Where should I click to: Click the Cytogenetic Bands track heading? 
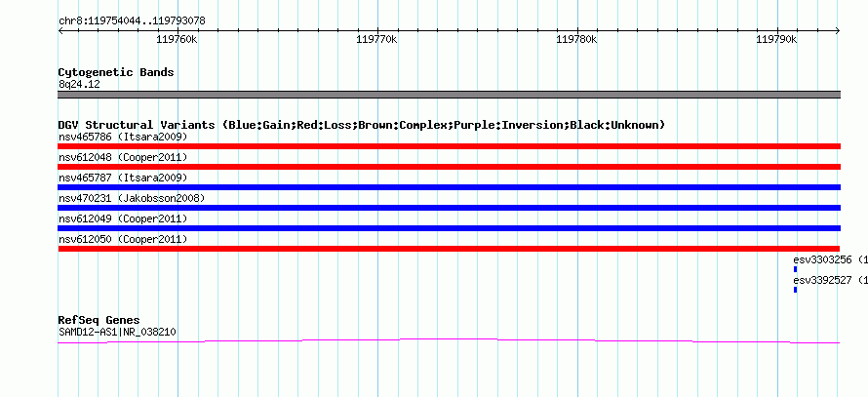coord(116,72)
